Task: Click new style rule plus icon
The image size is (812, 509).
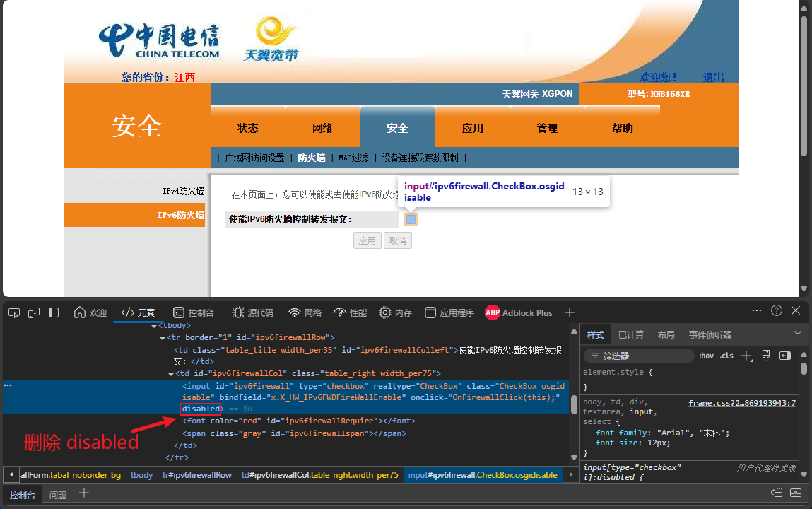Action: click(746, 356)
